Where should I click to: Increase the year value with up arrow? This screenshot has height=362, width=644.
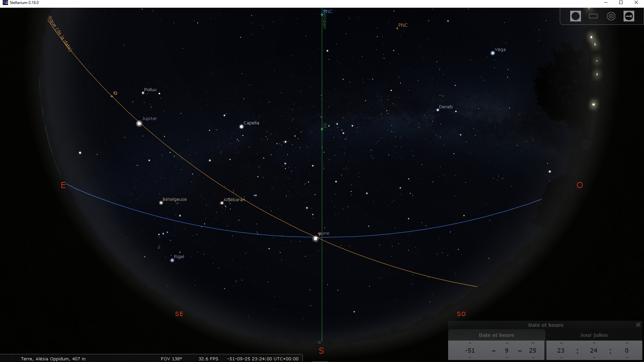tap(470, 343)
